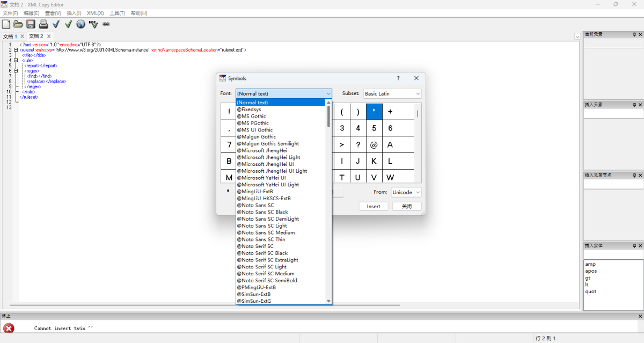Collapse the ruleset fold marker on line 2
The height and width of the screenshot is (343, 644).
click(x=16, y=50)
